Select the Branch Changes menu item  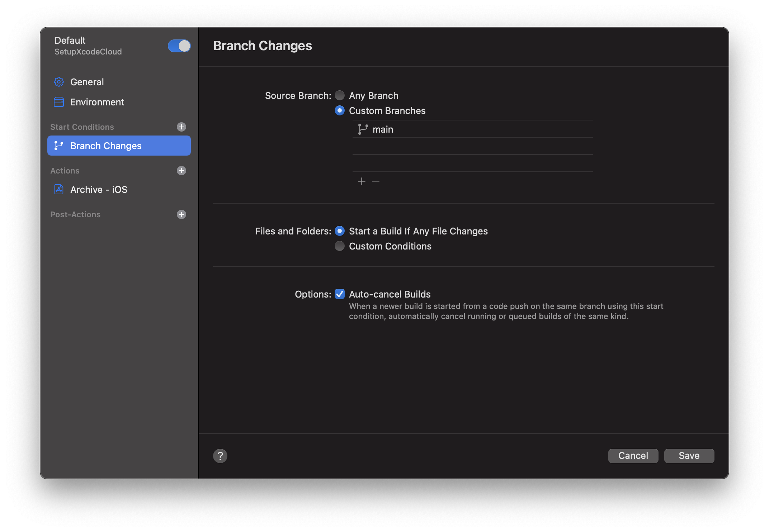pyautogui.click(x=119, y=146)
